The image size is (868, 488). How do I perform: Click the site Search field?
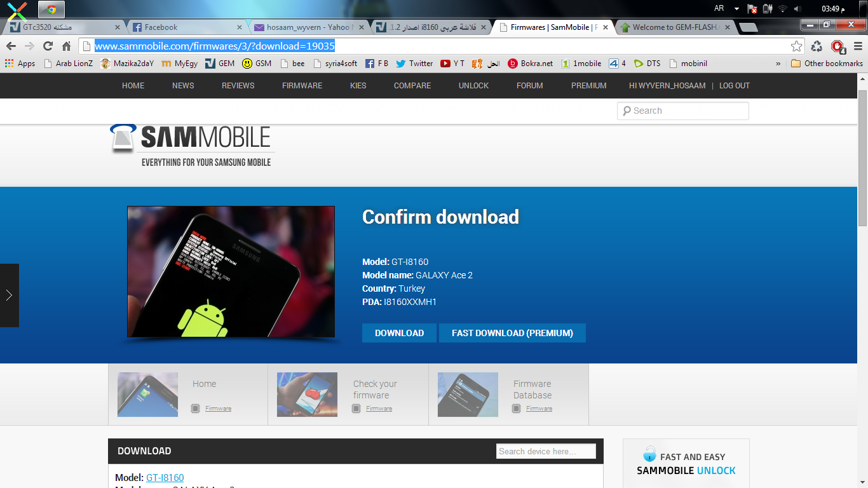683,111
